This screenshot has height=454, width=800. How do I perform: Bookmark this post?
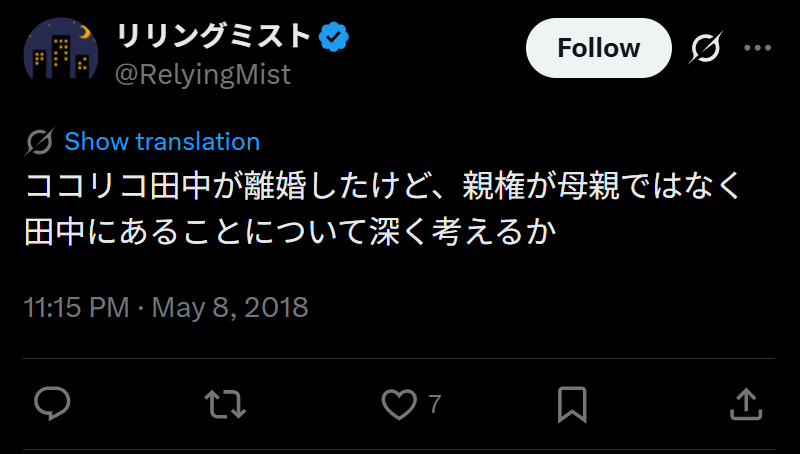(571, 404)
